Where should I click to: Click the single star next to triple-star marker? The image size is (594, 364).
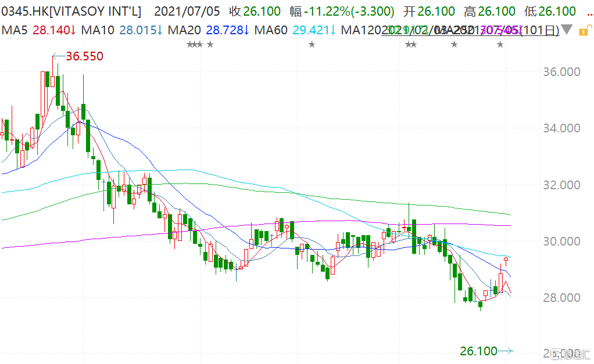click(x=210, y=45)
